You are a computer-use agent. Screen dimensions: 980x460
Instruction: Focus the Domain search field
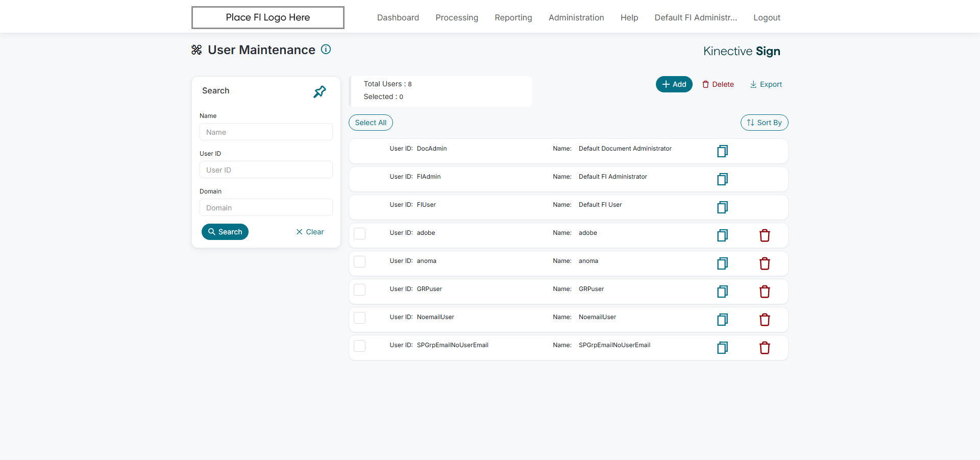(x=266, y=207)
